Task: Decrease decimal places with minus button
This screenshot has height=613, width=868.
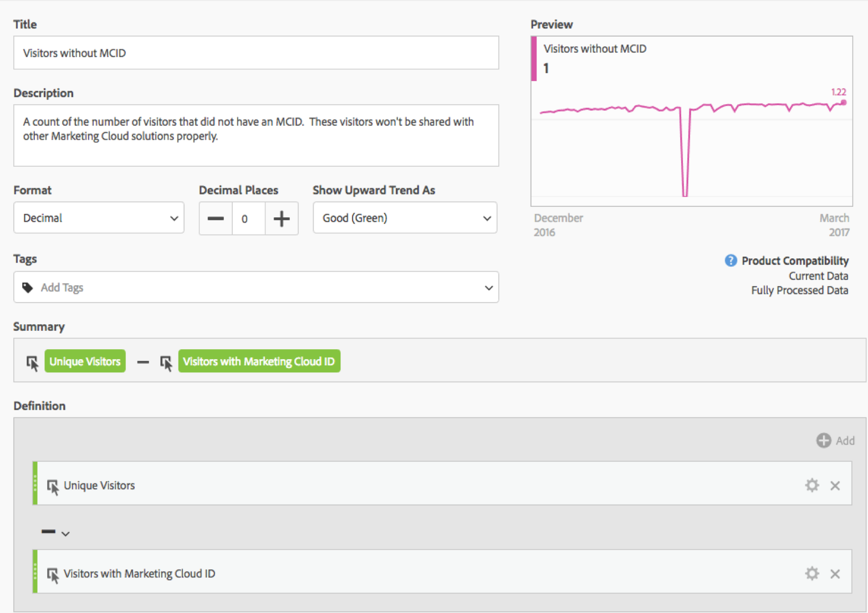Action: point(216,218)
